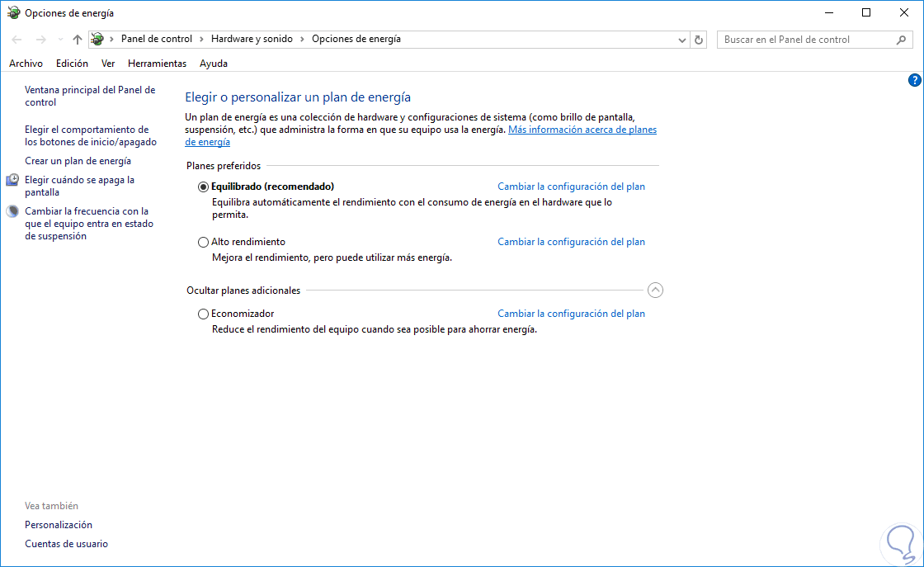The image size is (924, 567).
Task: Open help with the blue question mark
Action: click(915, 80)
